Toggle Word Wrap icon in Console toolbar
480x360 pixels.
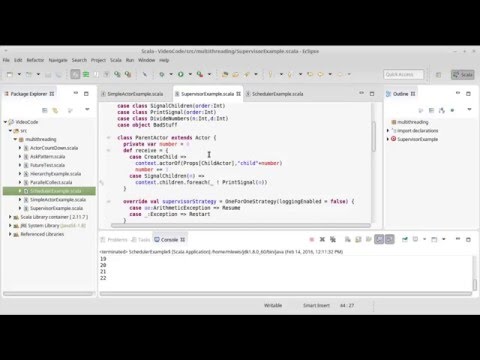point(369,239)
